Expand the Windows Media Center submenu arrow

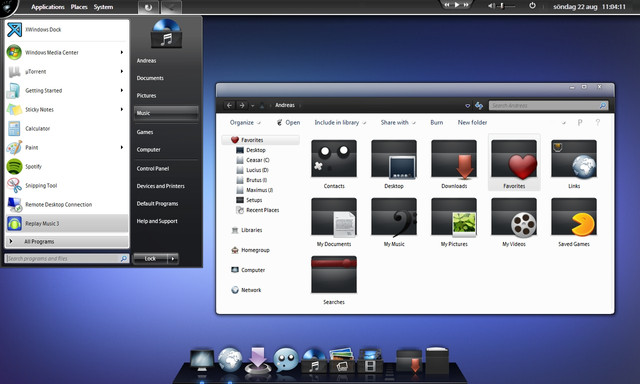click(x=122, y=52)
